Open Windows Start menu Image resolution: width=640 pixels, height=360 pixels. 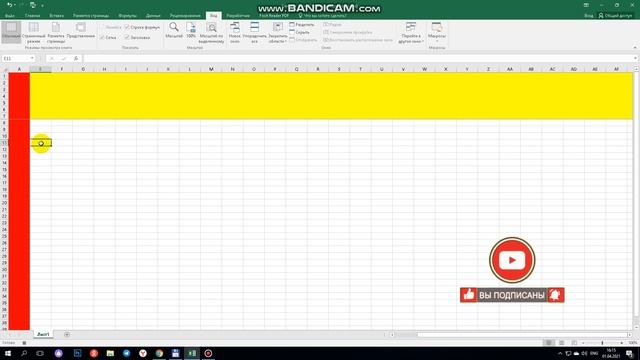(8, 353)
